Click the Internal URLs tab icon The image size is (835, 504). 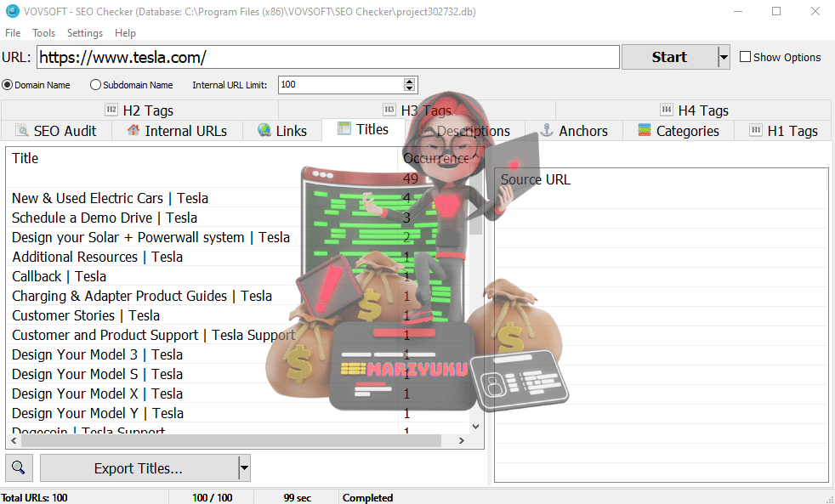click(133, 130)
